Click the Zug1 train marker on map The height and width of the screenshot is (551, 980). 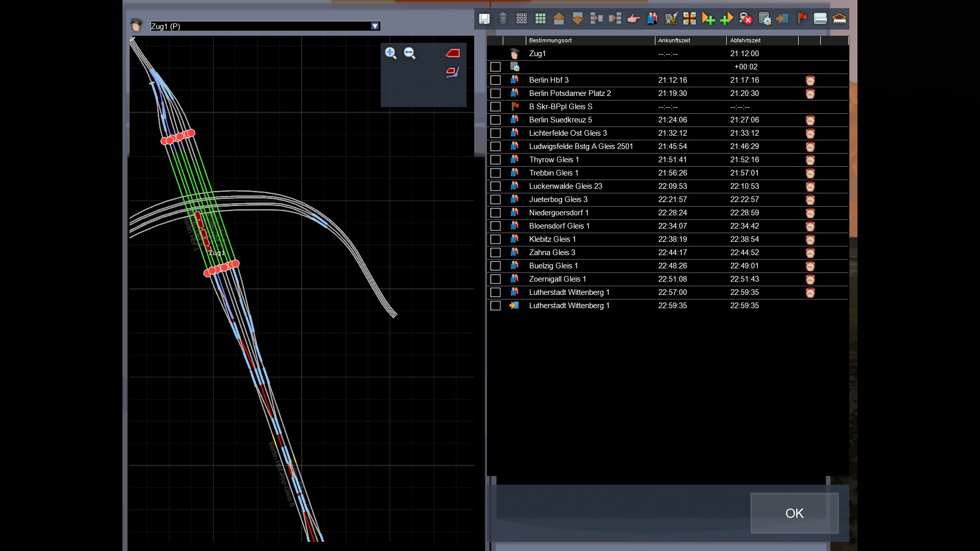point(203,231)
